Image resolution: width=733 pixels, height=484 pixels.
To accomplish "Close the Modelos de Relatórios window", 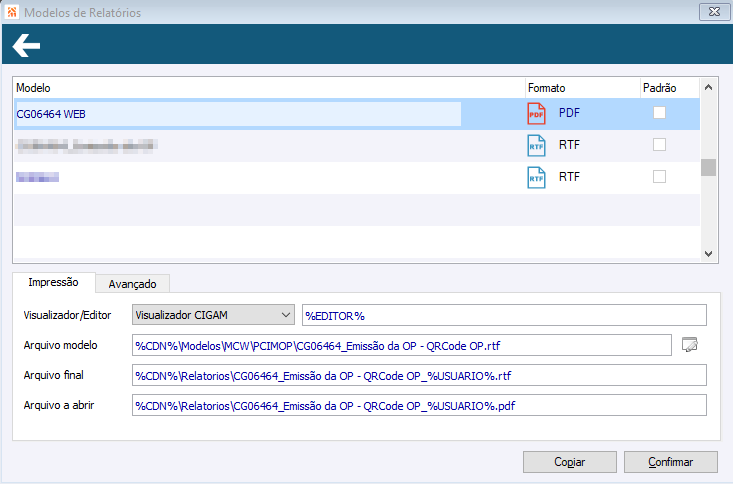I will point(714,12).
